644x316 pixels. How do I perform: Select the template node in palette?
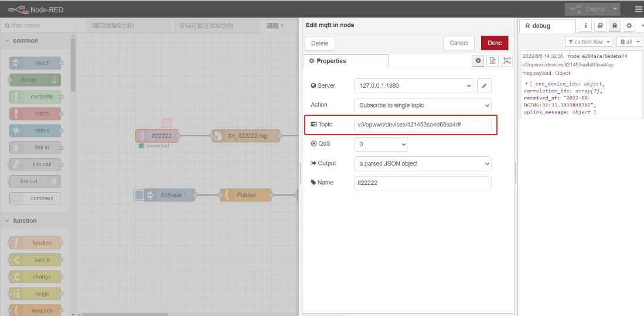pyautogui.click(x=35, y=311)
